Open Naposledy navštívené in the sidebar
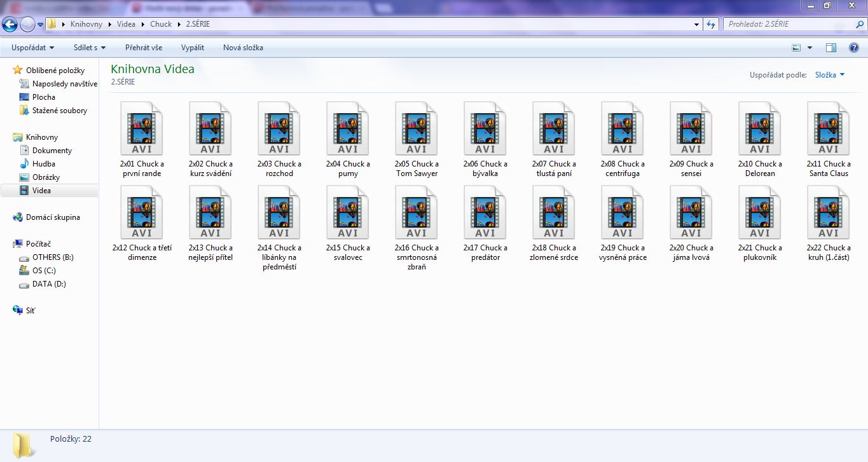Viewport: 868px width, 462px height. coord(59,84)
